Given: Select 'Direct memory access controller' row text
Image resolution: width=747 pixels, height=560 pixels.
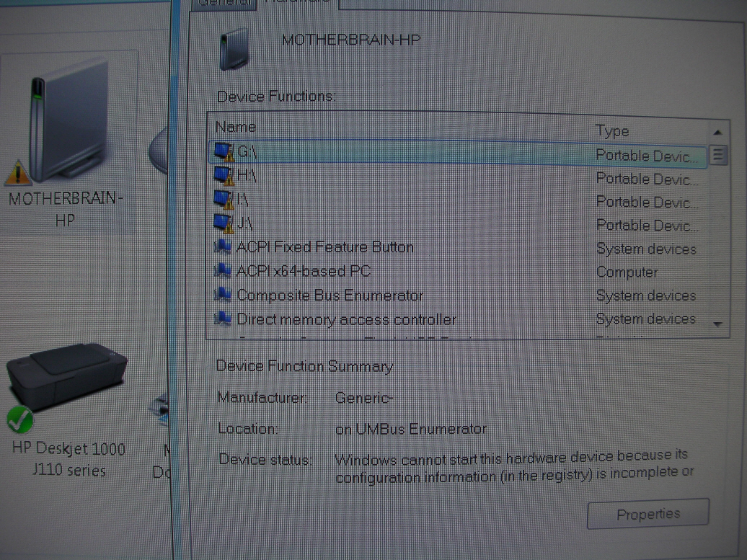Looking at the screenshot, I should click(x=346, y=319).
